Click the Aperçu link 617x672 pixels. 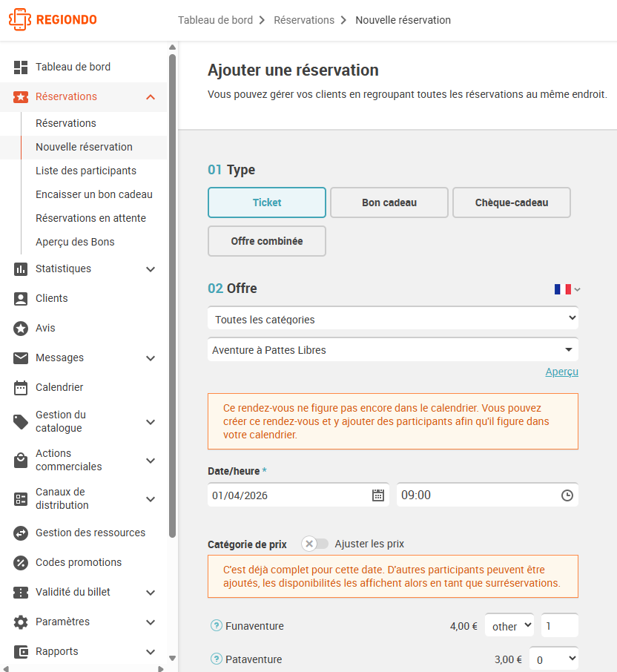(x=561, y=372)
